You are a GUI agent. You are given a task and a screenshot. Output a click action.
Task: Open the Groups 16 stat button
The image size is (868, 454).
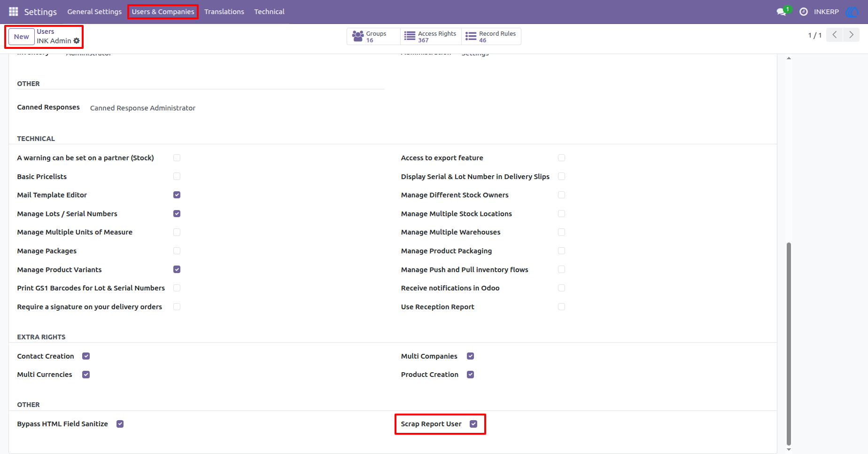pyautogui.click(x=373, y=37)
